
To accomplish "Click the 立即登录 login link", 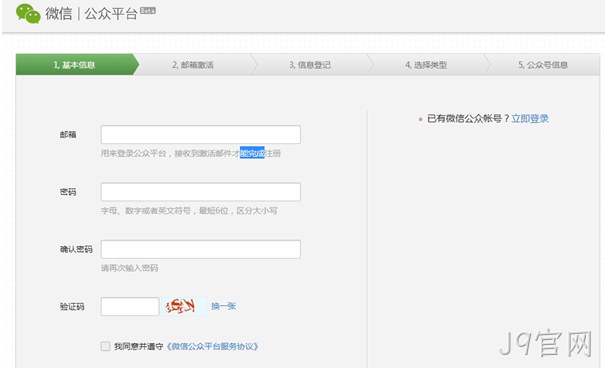I will [530, 118].
